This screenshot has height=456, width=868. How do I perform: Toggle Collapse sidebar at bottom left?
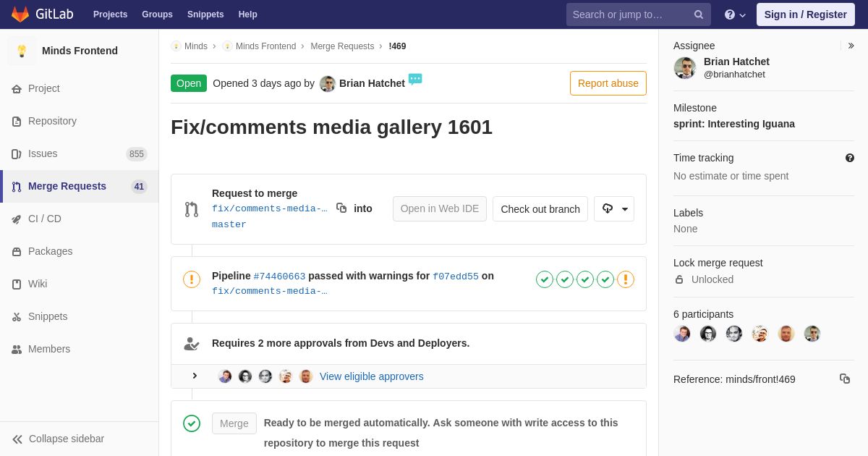pos(59,439)
